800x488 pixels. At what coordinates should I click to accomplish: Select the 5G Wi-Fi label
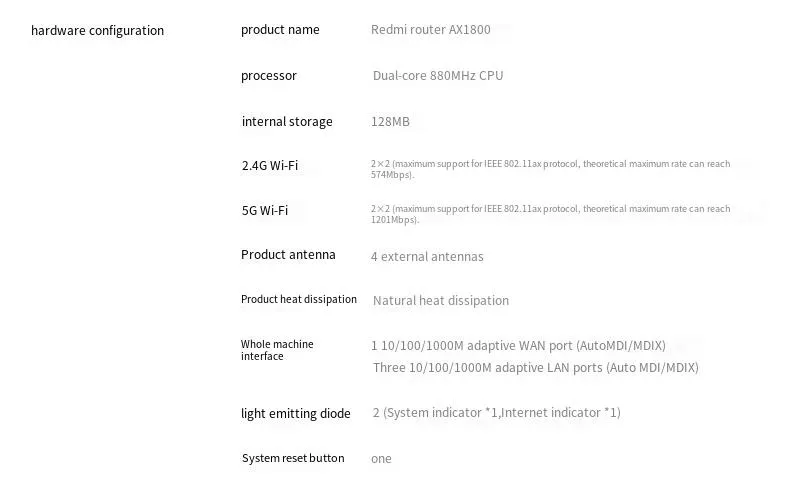pyautogui.click(x=265, y=210)
